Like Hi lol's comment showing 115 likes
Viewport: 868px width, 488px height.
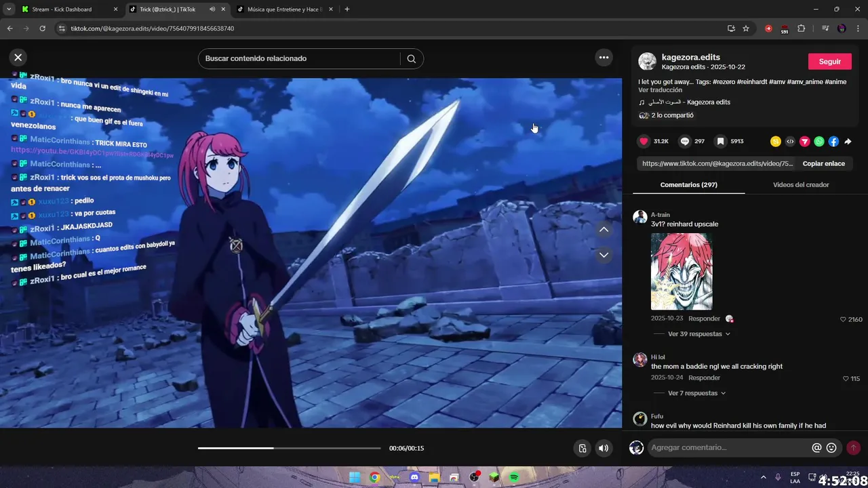[845, 378]
